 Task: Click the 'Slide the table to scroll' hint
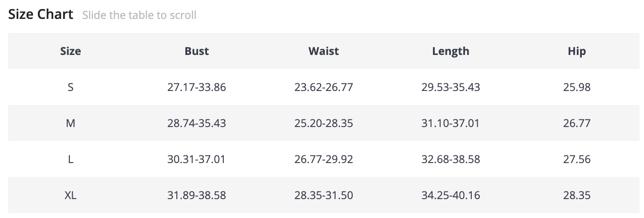(139, 15)
